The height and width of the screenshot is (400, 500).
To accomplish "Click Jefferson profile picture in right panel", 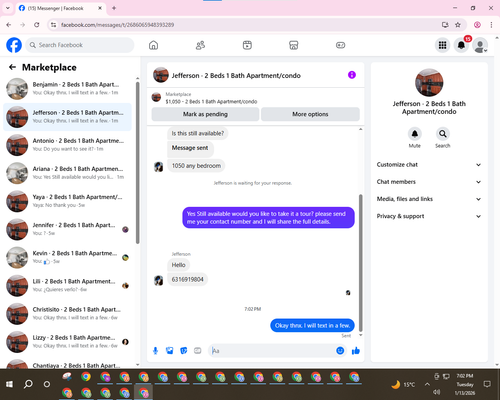I will pyautogui.click(x=429, y=83).
